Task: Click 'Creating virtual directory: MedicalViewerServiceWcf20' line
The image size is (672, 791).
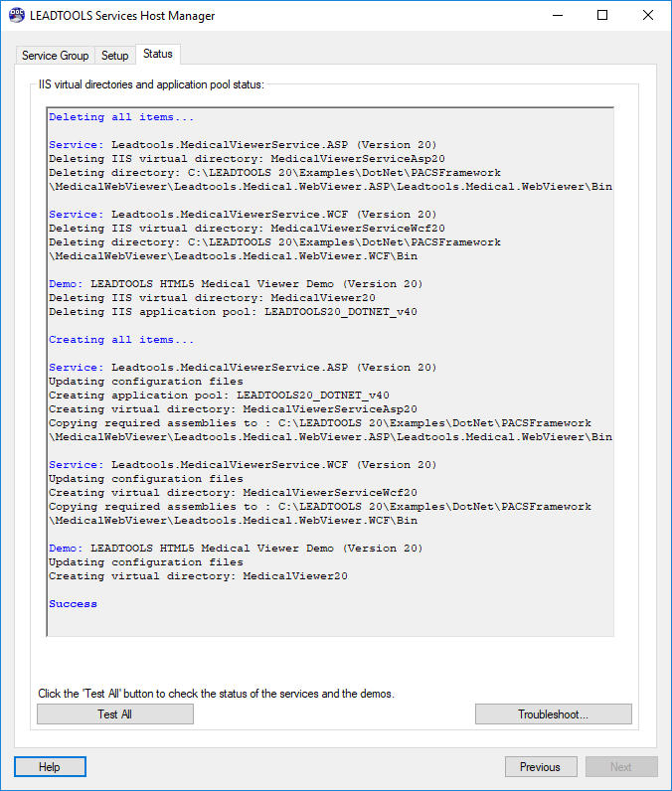Action: coord(233,492)
